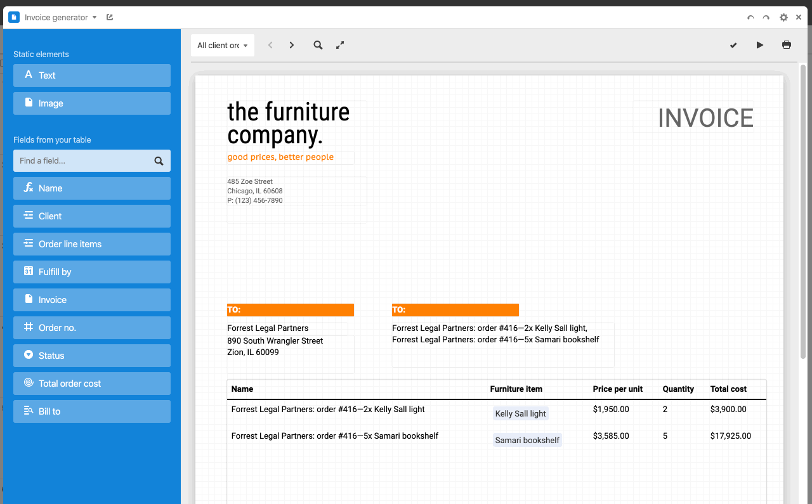Go to the next record arrow
This screenshot has height=504, width=812.
[x=292, y=46]
